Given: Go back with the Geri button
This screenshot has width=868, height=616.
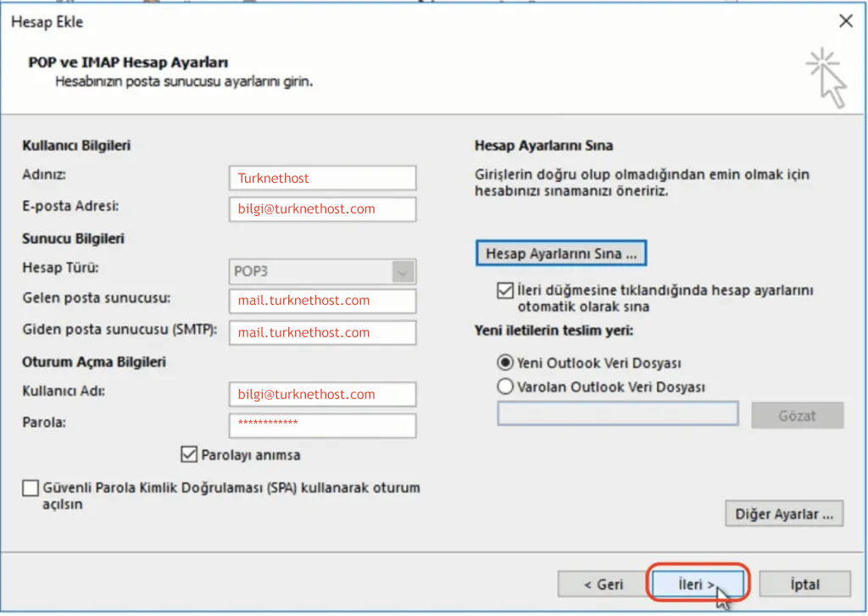Looking at the screenshot, I should point(604,584).
